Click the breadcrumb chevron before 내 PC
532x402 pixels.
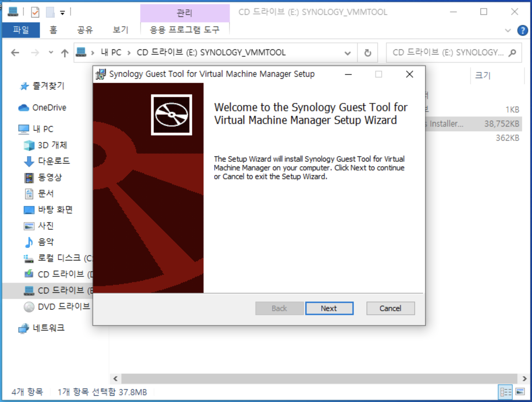pyautogui.click(x=92, y=53)
